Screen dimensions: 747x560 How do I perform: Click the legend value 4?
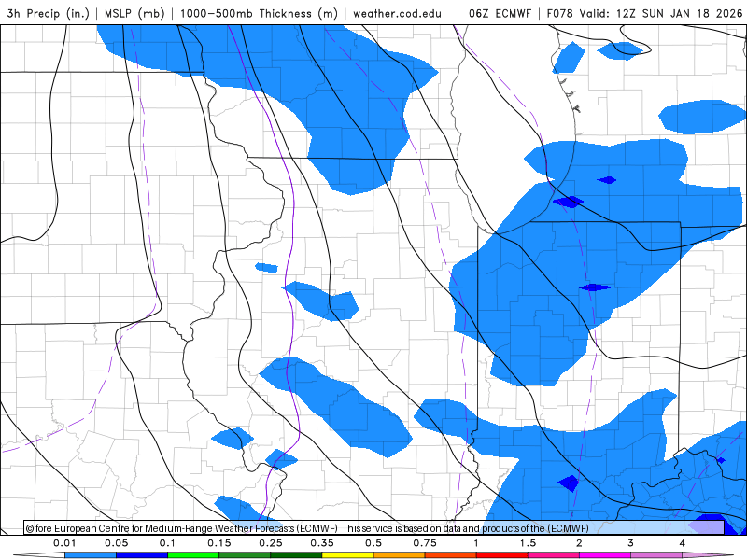(x=683, y=543)
